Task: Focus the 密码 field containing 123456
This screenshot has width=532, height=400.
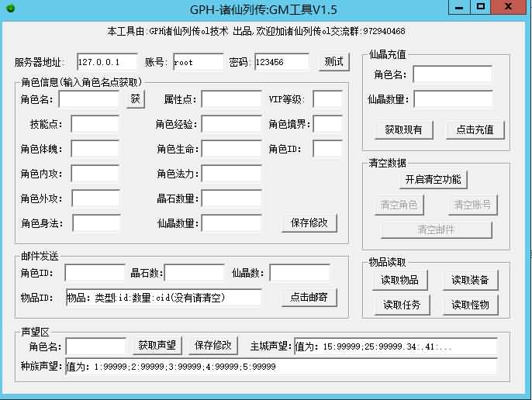Action: click(282, 62)
